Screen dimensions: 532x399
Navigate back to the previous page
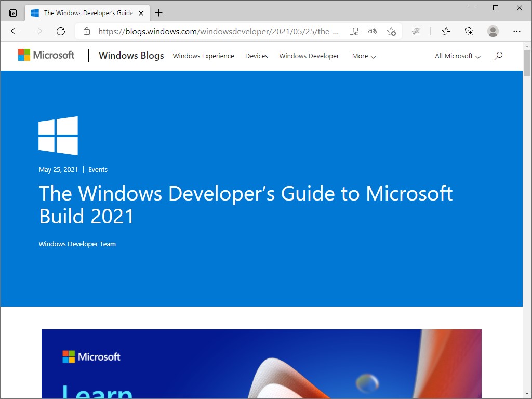pyautogui.click(x=15, y=31)
